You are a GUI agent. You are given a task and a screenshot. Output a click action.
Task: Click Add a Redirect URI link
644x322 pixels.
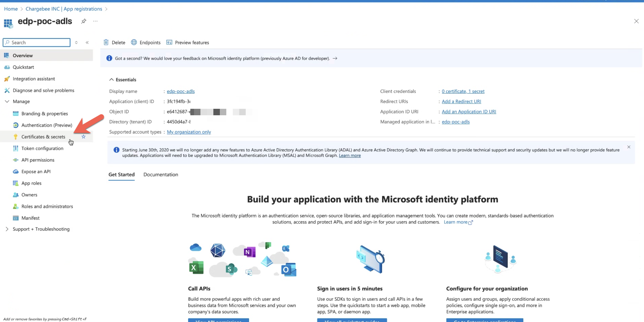[461, 101]
